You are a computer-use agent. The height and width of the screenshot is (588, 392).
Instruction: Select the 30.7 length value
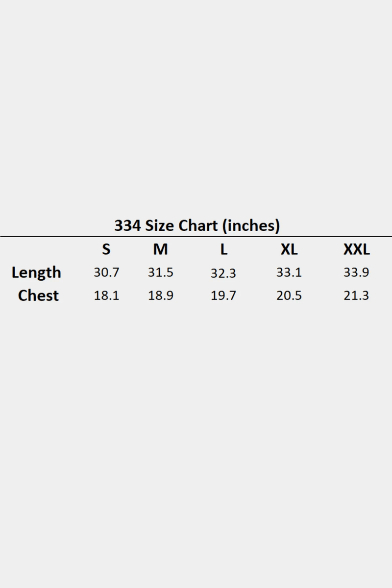(x=106, y=272)
